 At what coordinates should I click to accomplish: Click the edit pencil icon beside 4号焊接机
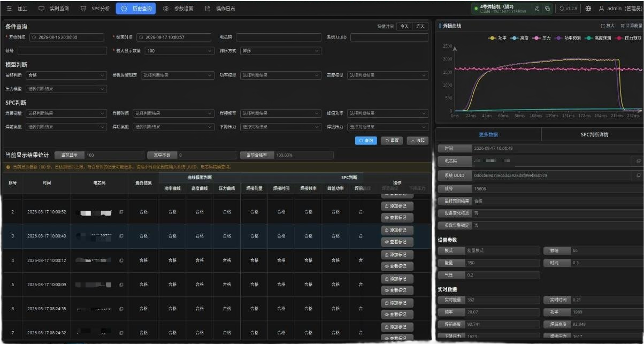click(537, 9)
